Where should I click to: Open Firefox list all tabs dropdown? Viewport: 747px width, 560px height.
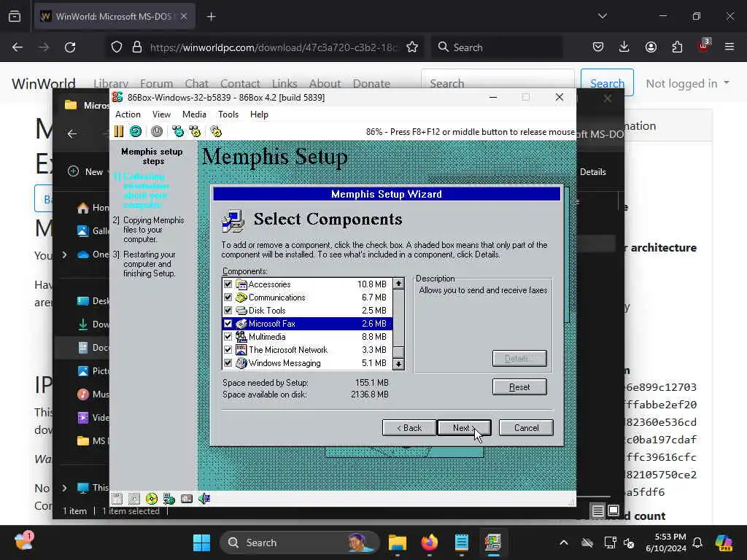[x=602, y=16]
